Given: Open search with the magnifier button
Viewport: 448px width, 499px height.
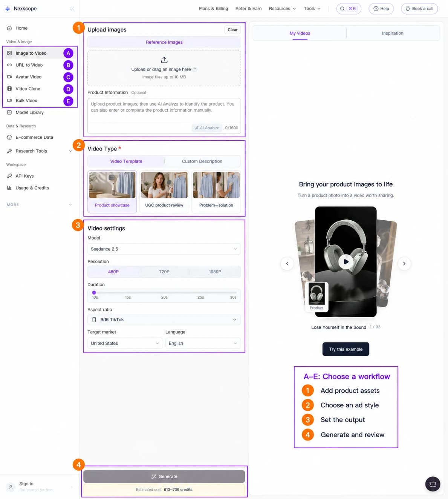Looking at the screenshot, I should pos(349,9).
